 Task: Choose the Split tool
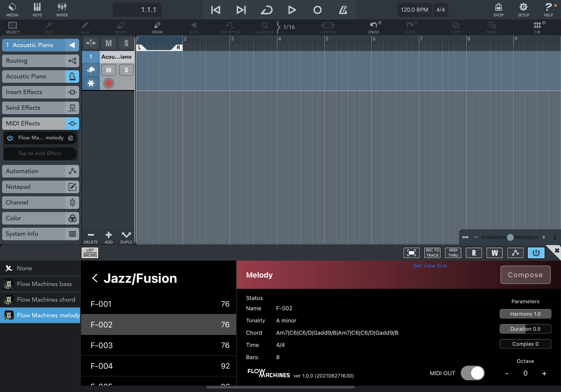(49, 28)
